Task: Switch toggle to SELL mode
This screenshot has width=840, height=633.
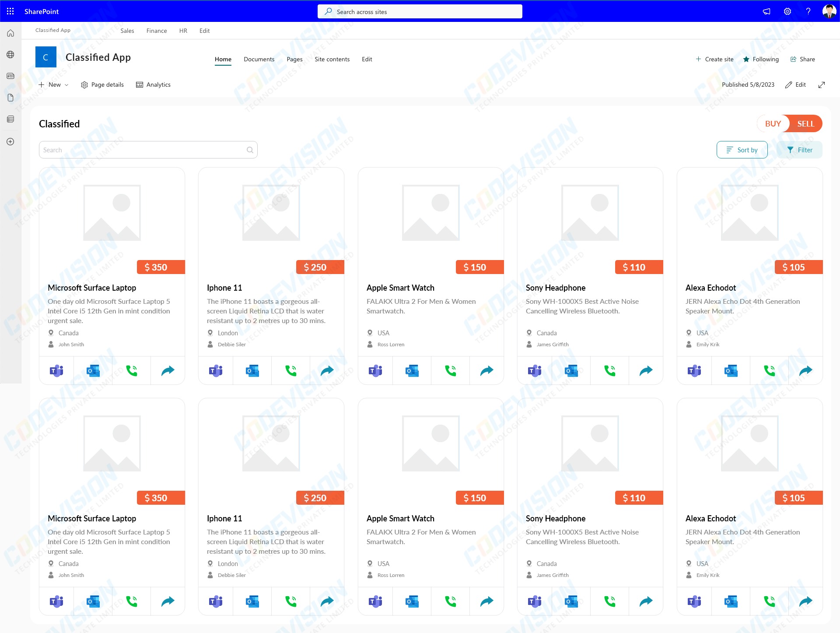Action: 805,124
